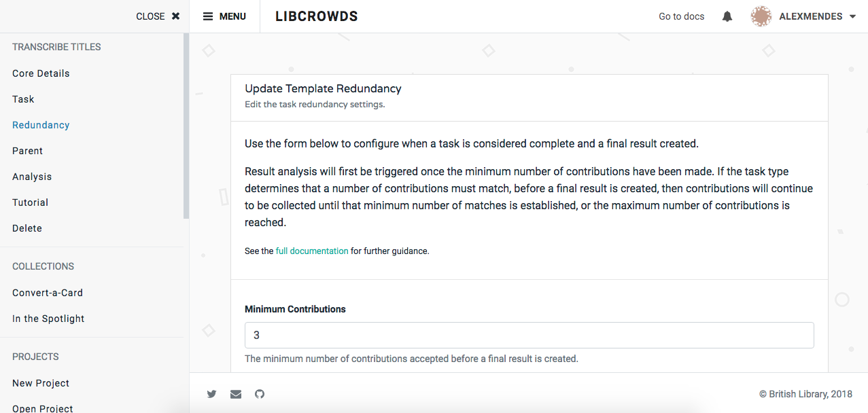Screen dimensions: 868x413
Task: Open the hamburger MENU
Action: (224, 16)
